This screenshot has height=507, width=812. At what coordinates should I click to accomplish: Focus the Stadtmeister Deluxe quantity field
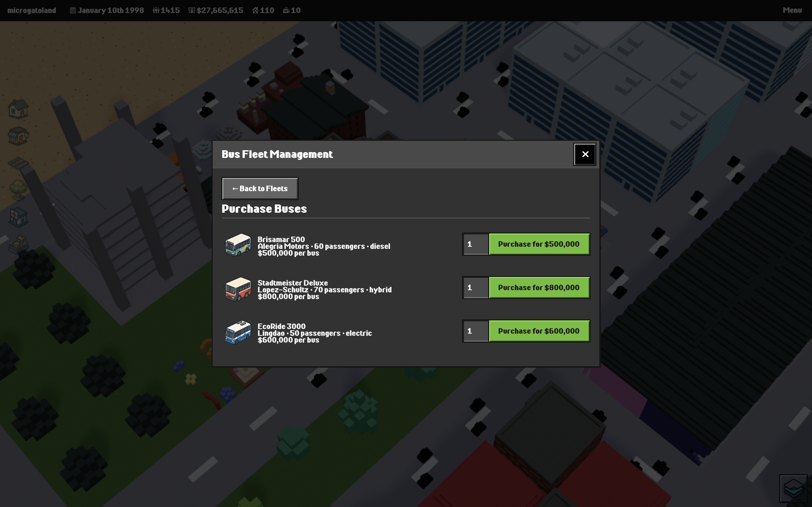click(476, 288)
